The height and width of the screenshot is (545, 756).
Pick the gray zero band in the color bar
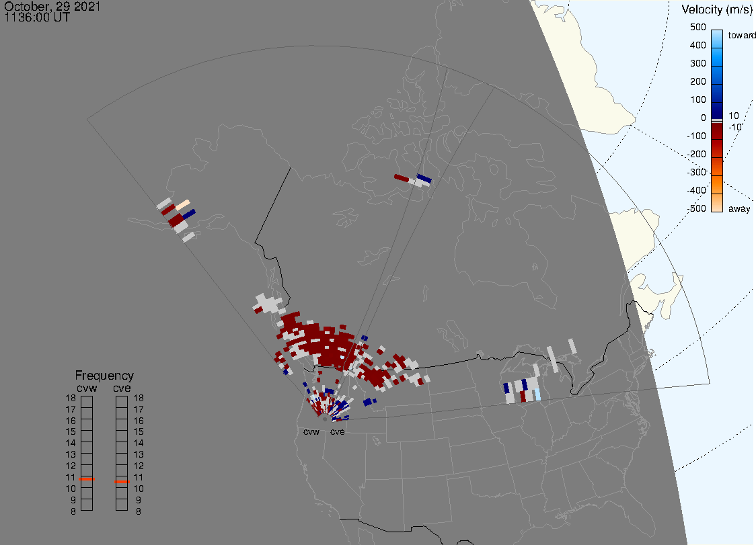[x=717, y=120]
